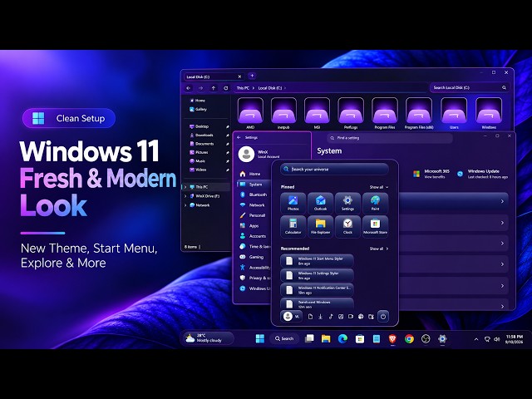The width and height of the screenshot is (532, 399).
Task: Open OBS Studio from the taskbar
Action: [x=426, y=338]
